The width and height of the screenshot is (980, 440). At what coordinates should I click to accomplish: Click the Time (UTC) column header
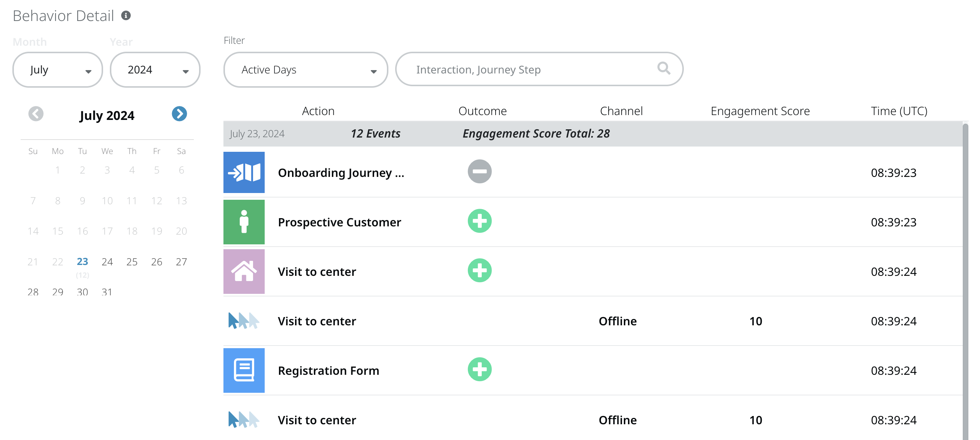(x=899, y=111)
